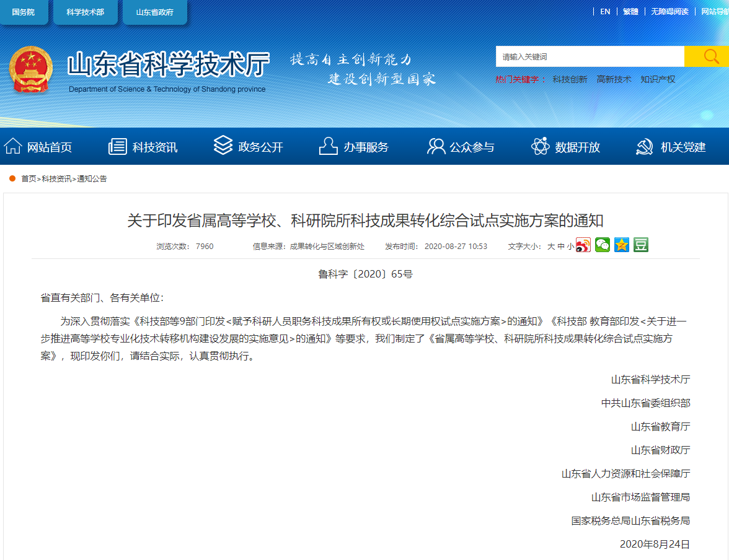Open 网站首页 home navigation item
The height and width of the screenshot is (560, 729).
[38, 147]
